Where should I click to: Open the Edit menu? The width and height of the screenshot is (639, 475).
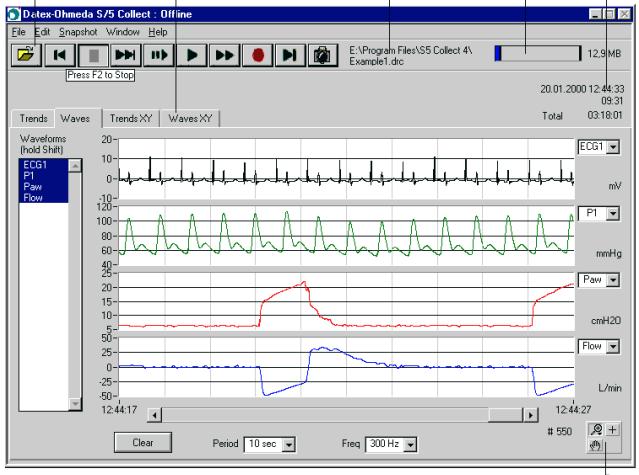[42, 32]
